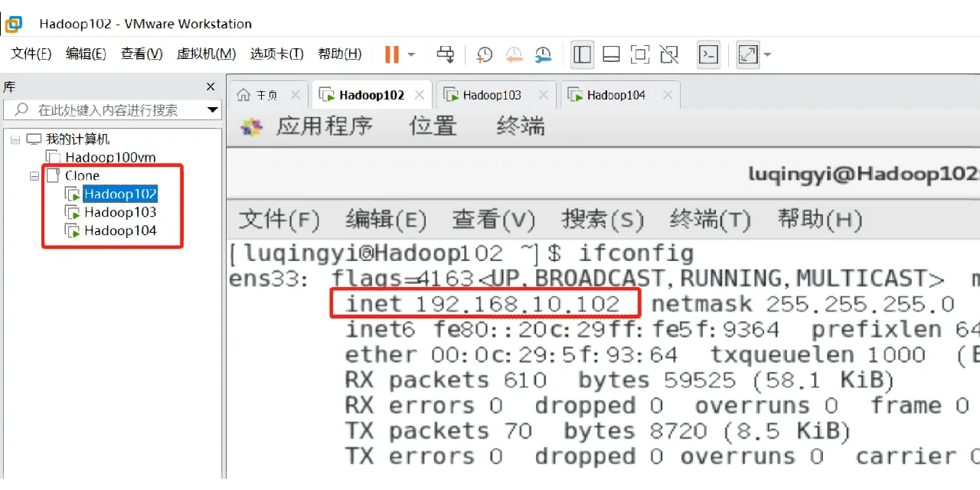Click the Hadoop104 running VM icon in tree
980x490 pixels.
click(x=73, y=231)
